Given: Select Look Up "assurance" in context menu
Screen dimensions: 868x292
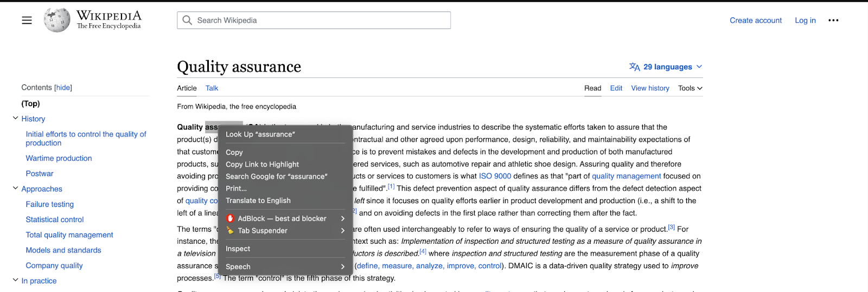Looking at the screenshot, I should click(285, 134).
